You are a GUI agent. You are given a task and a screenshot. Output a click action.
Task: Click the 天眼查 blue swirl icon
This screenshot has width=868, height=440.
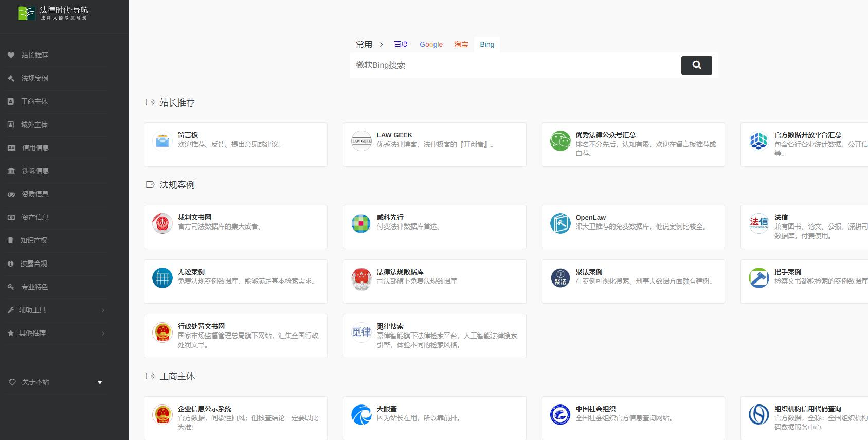click(361, 415)
